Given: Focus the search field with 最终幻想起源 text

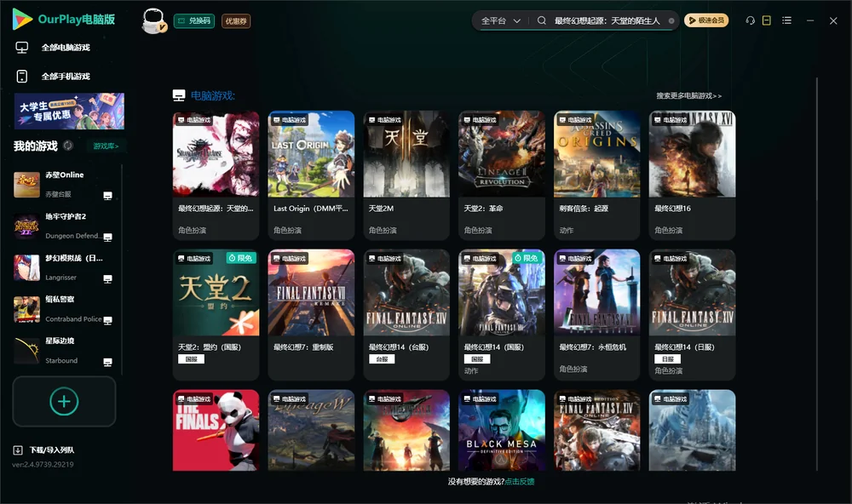Looking at the screenshot, I should coord(607,20).
